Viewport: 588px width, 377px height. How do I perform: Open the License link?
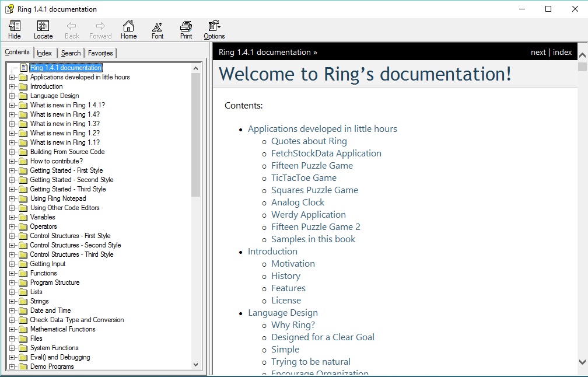pyautogui.click(x=286, y=301)
